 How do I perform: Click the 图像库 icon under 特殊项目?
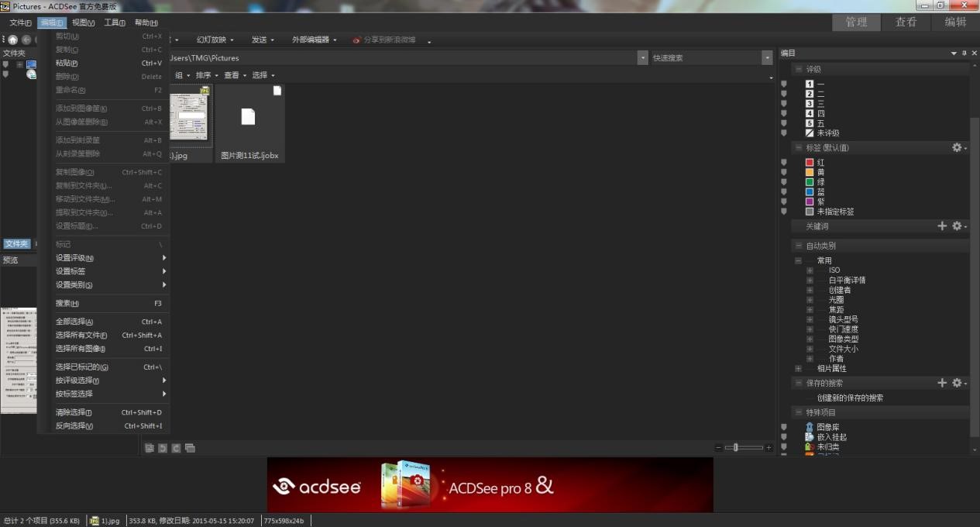810,426
